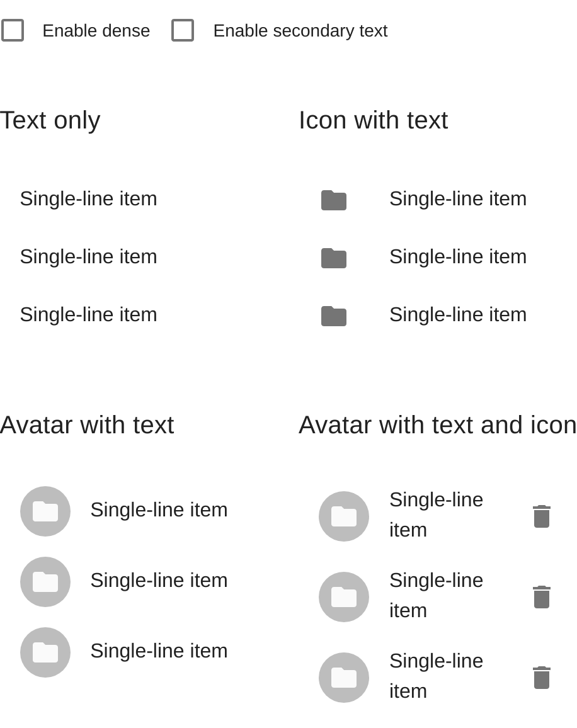Select the folder icon in second Icon with text row
The height and width of the screenshot is (728, 577).
(x=333, y=258)
